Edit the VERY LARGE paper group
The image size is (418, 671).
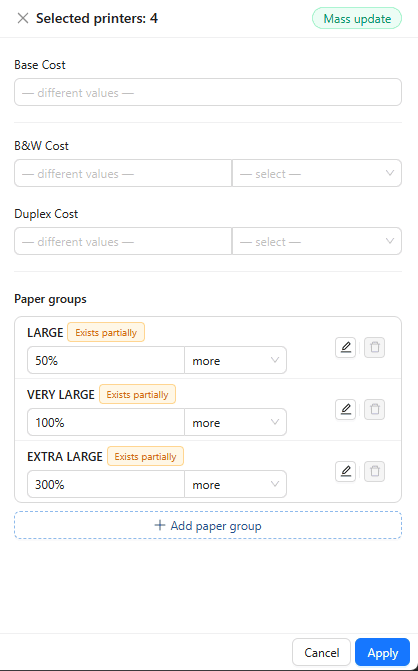[346, 409]
